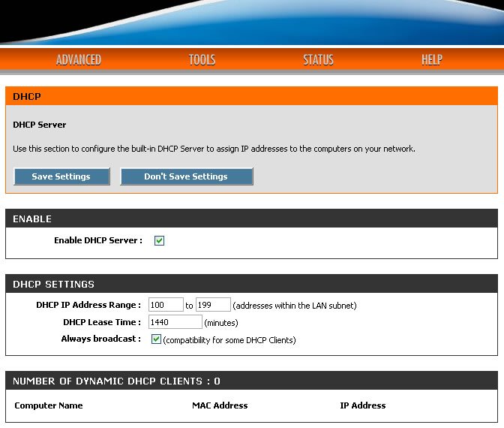Viewport: 504px width, 428px height.
Task: Click the DHCP range start field showing 100
Action: point(166,304)
